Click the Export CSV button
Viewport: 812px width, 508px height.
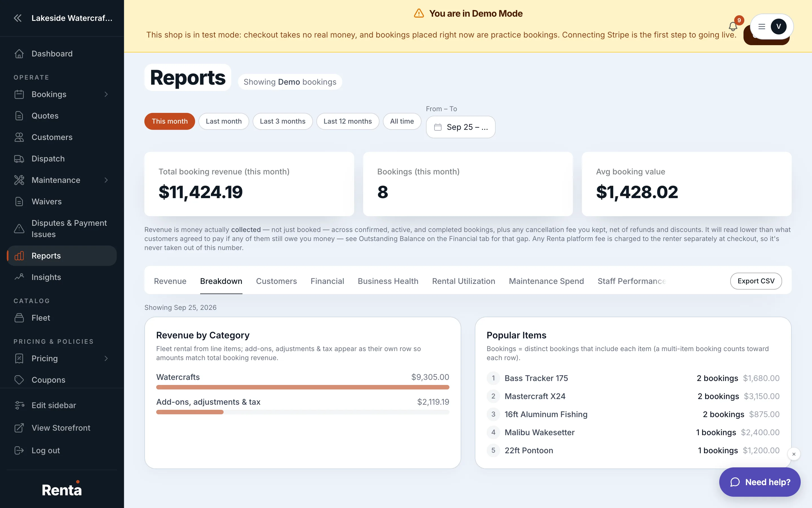pos(756,281)
